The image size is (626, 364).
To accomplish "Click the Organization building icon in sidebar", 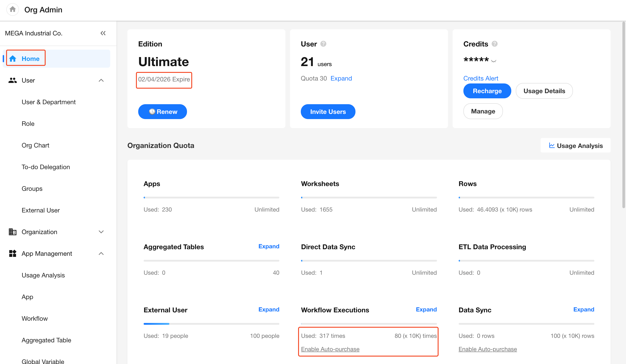I will point(12,232).
